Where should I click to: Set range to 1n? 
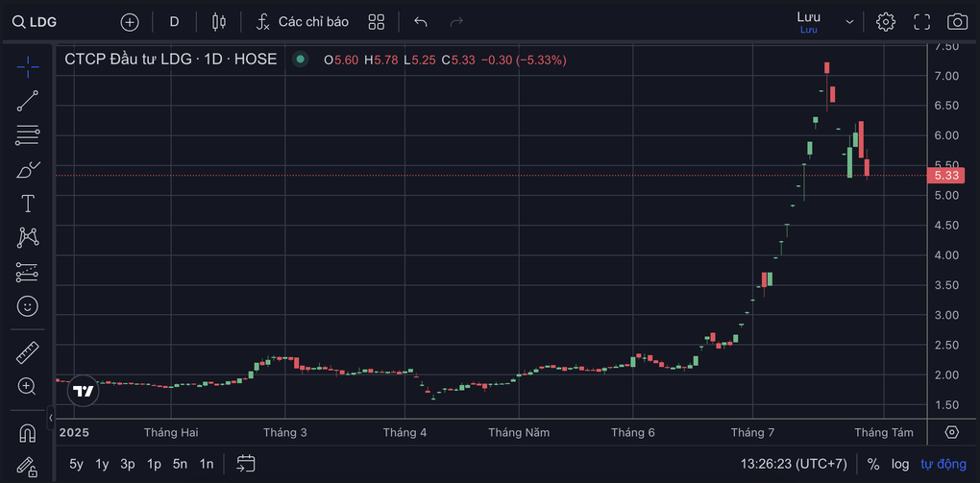click(x=207, y=464)
